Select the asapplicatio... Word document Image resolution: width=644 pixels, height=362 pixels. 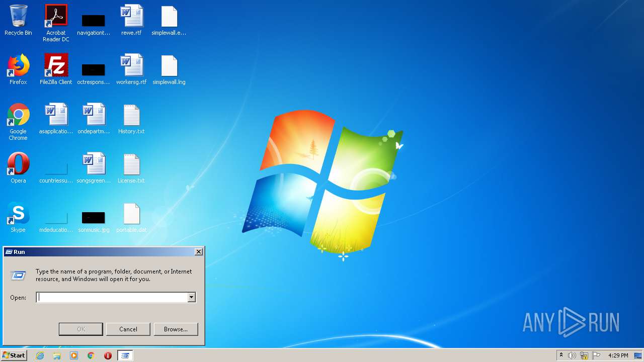pyautogui.click(x=56, y=119)
